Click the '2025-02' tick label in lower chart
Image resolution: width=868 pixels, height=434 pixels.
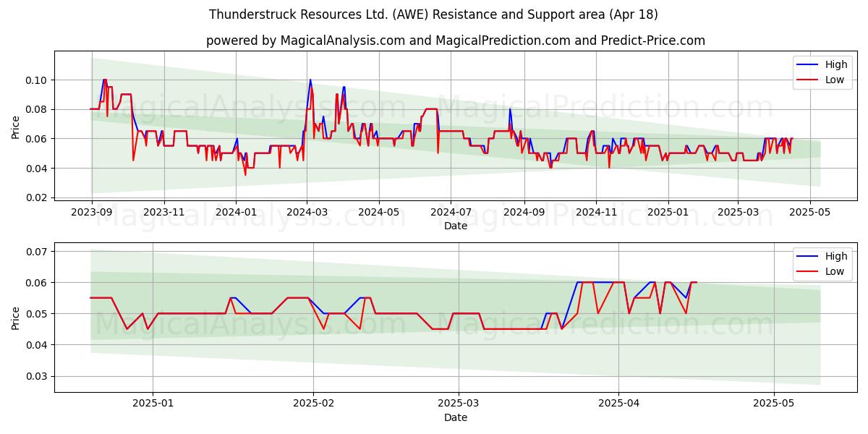[x=313, y=404]
